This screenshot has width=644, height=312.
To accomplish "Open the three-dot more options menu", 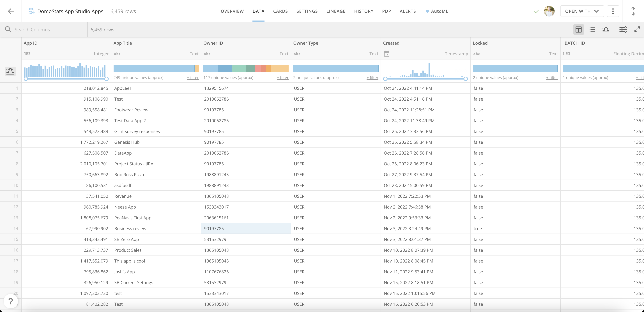I will [613, 11].
